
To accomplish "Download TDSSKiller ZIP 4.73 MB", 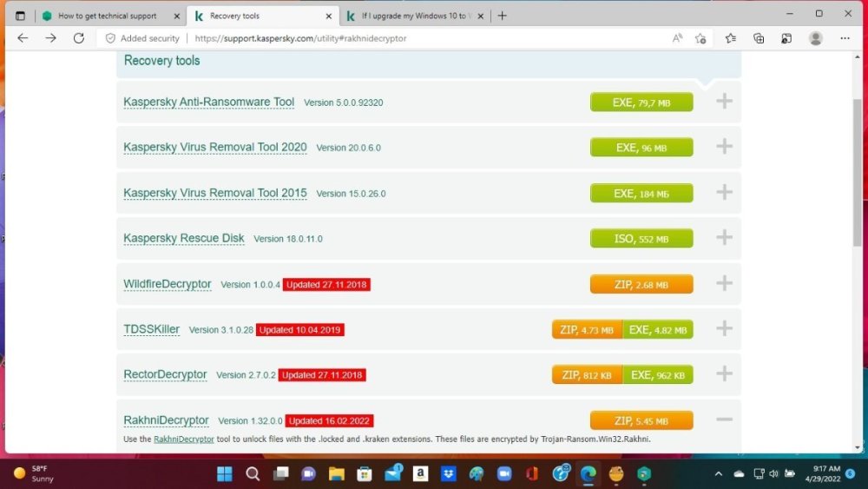I will point(587,329).
